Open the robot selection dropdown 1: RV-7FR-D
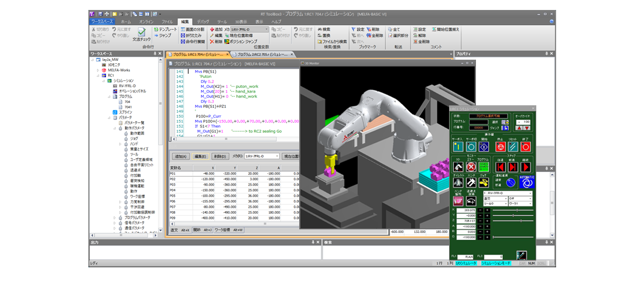The height and width of the screenshot is (282, 644). click(x=508, y=192)
